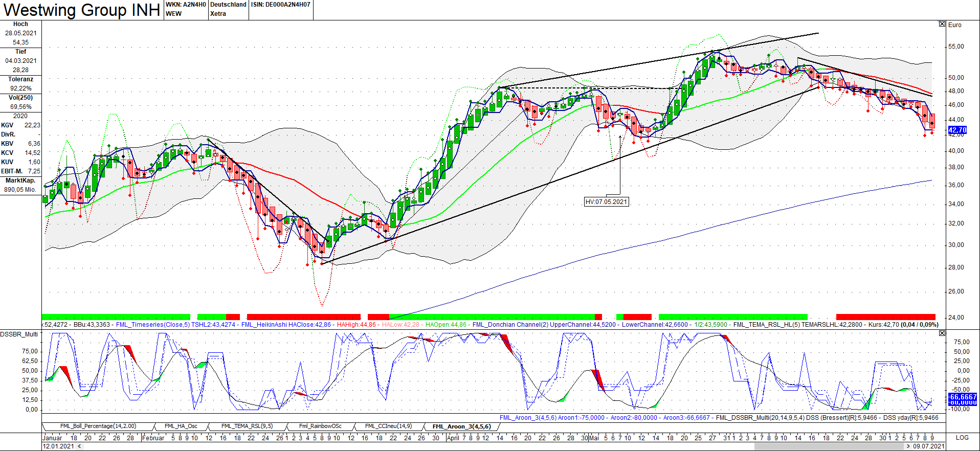Click the Kurs:42,70 readout in info line
The image size is (980, 451).
(x=884, y=325)
